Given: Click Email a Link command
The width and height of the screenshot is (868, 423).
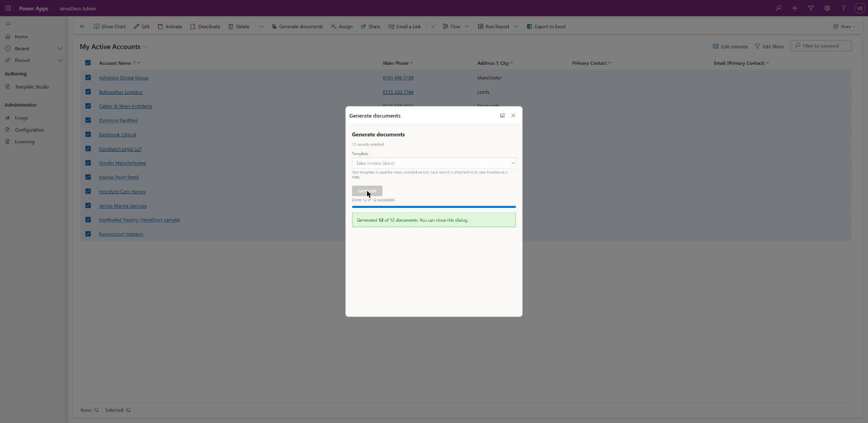Looking at the screenshot, I should click(x=405, y=27).
